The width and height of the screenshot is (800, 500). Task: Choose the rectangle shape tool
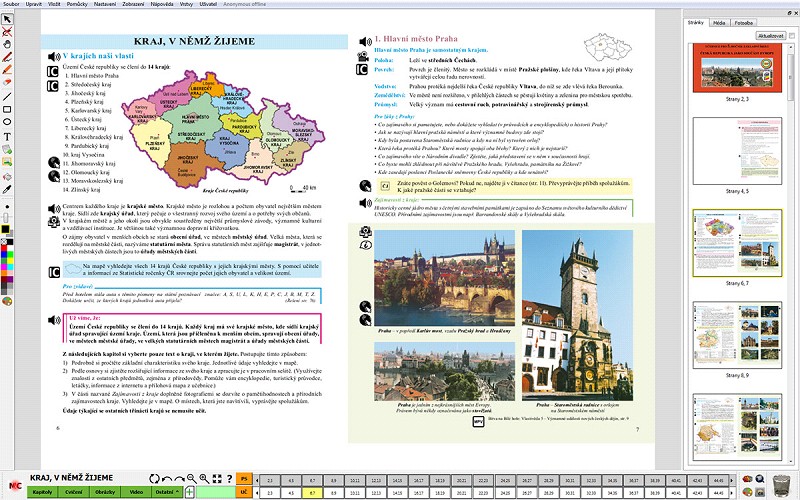click(7, 109)
